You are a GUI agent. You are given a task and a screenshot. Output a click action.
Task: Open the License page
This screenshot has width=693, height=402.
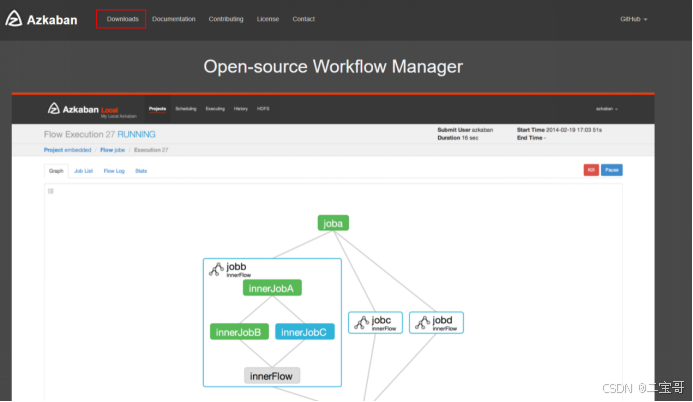click(268, 19)
